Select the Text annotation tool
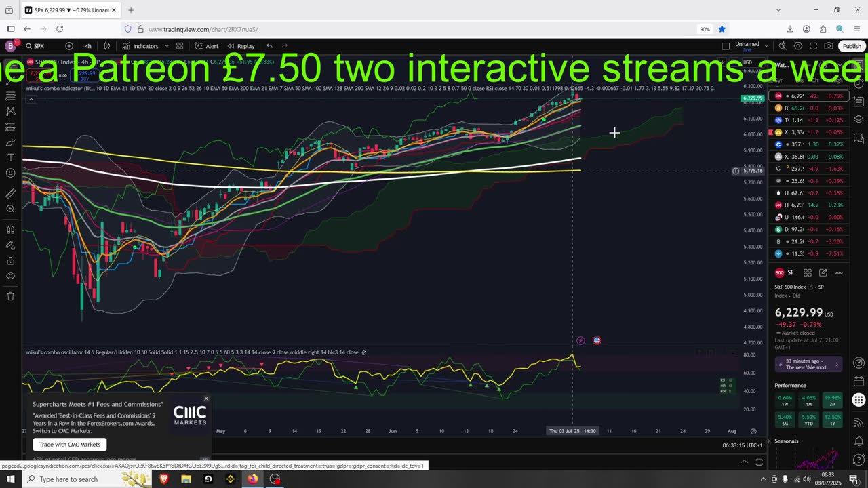 pyautogui.click(x=10, y=158)
